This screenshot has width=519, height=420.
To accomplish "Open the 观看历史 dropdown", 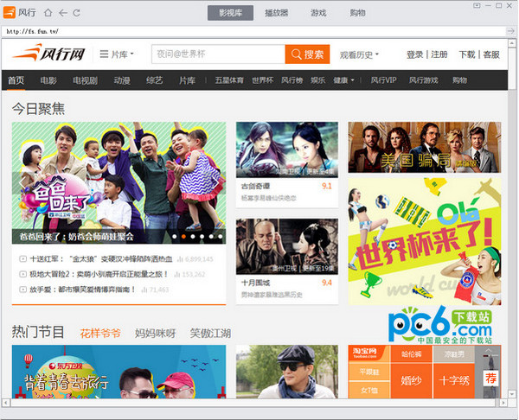I will coord(359,54).
